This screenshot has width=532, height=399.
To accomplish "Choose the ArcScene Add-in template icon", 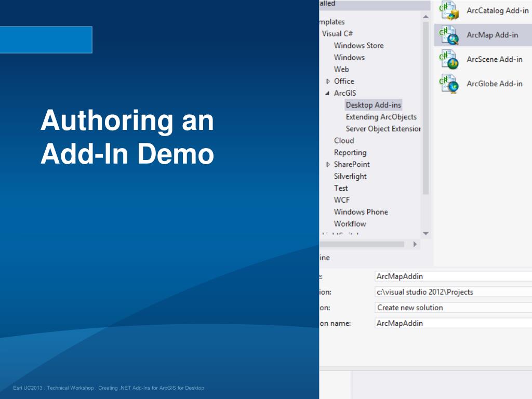I will pyautogui.click(x=449, y=60).
